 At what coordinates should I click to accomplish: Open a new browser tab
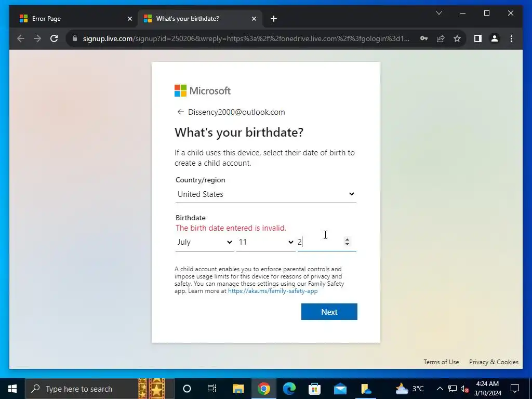(x=274, y=19)
